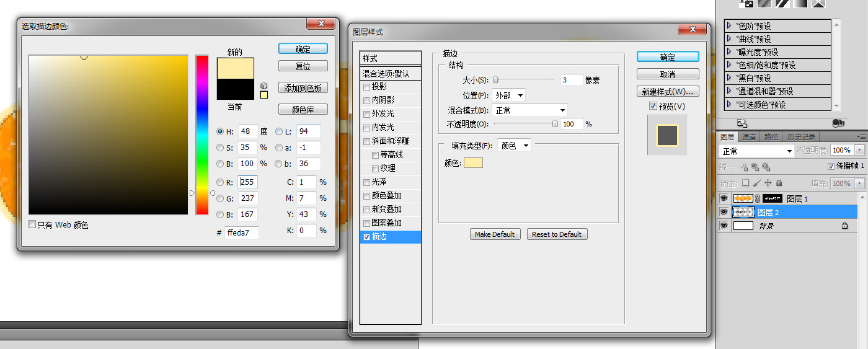868x349 pixels.
Task: Select 内阴影 in the styles list
Action: tap(383, 100)
